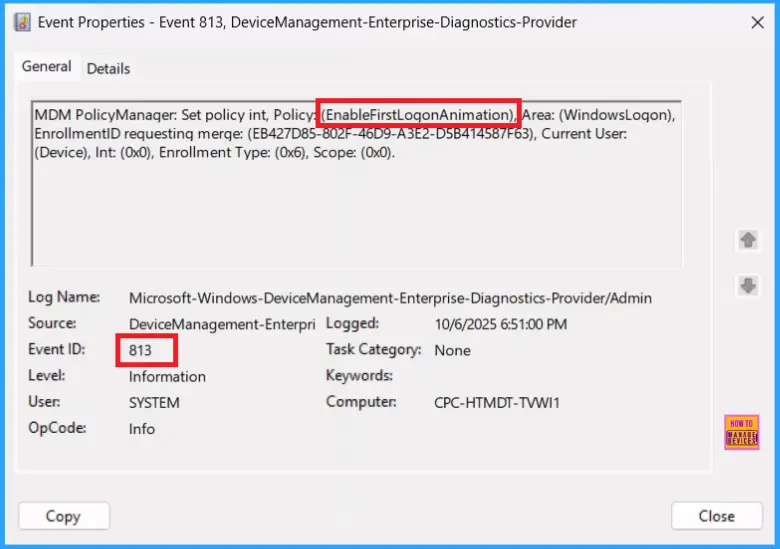Click the Close button at bottom right
780x549 pixels.
point(716,516)
